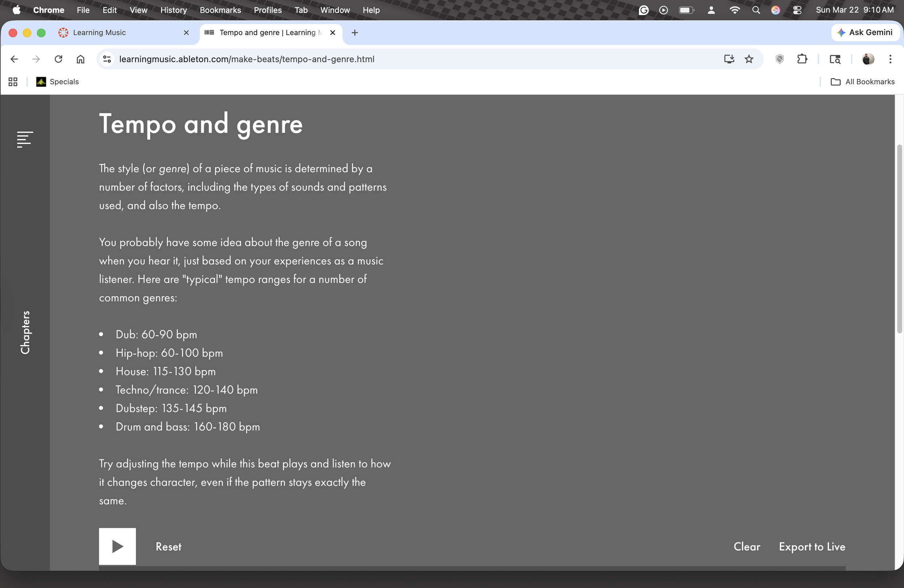Open the Chapters navigation icon
The width and height of the screenshot is (904, 588).
(24, 139)
